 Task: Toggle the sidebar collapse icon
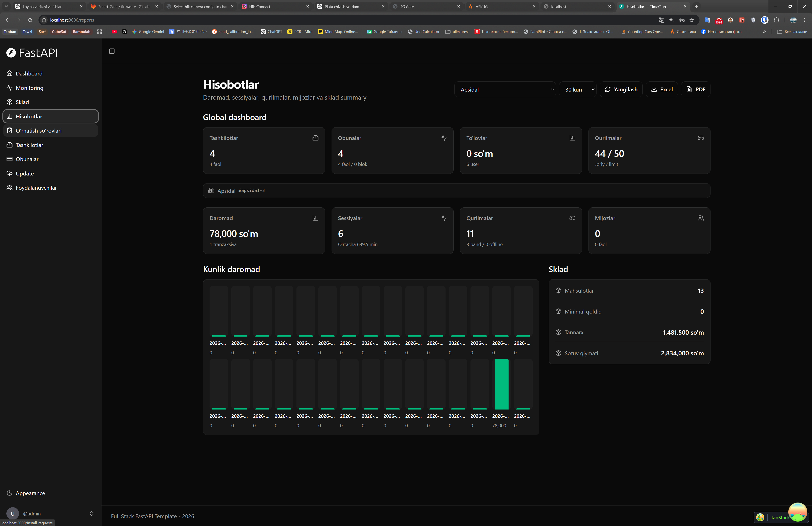coord(112,51)
